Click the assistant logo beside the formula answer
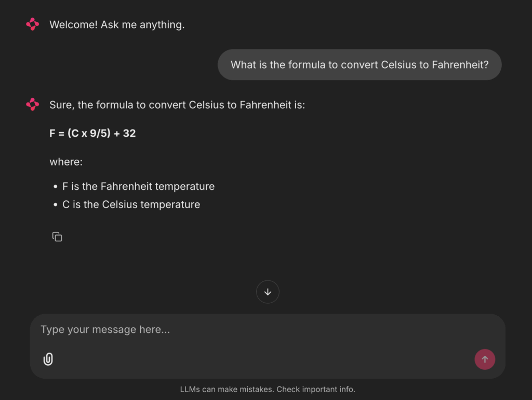532x400 pixels. [33, 105]
